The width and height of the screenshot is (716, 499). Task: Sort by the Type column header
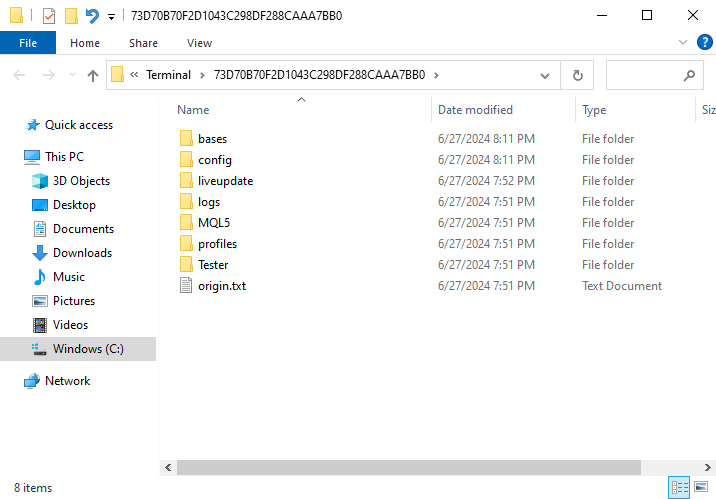click(x=594, y=110)
